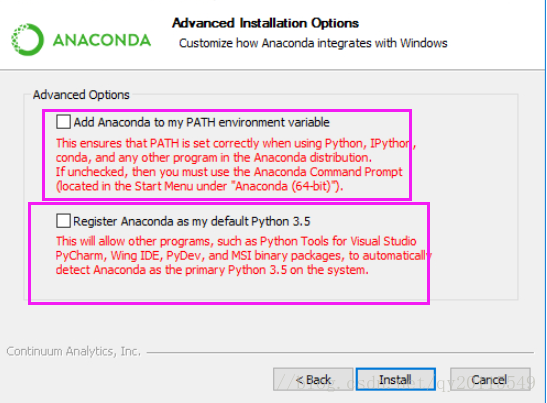Image resolution: width=547 pixels, height=403 pixels.
Task: Click the red line listing PyCharm, Wing IDE, PyDev
Action: pyautogui.click(x=244, y=256)
